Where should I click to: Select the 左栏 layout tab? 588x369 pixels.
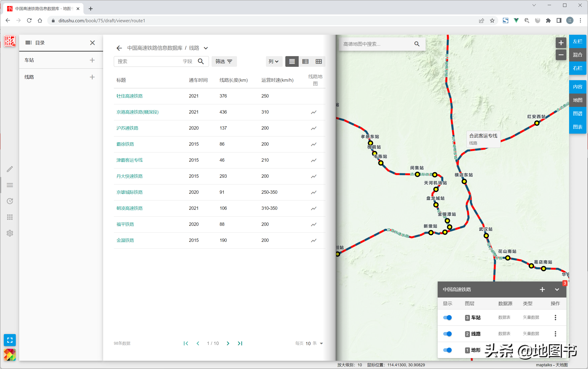577,41
